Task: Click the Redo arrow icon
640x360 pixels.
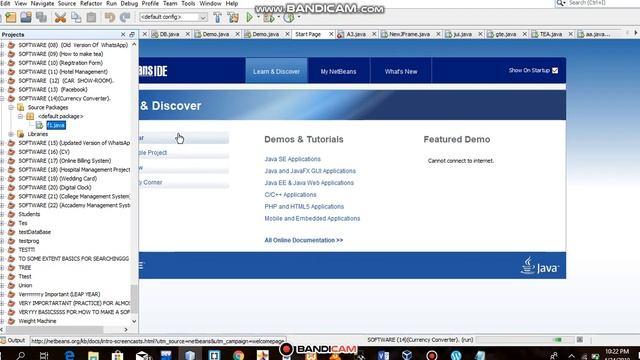Action: tap(125, 18)
